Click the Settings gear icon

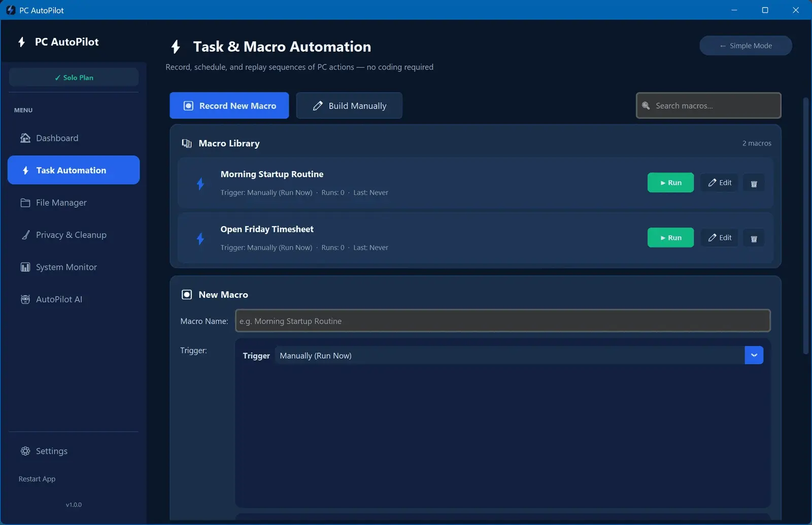pos(25,451)
